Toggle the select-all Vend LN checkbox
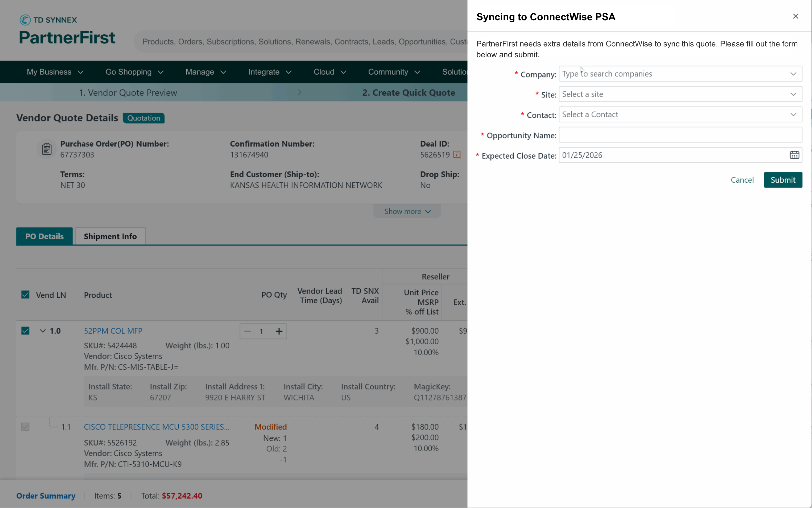This screenshot has width=812, height=508. (x=25, y=295)
